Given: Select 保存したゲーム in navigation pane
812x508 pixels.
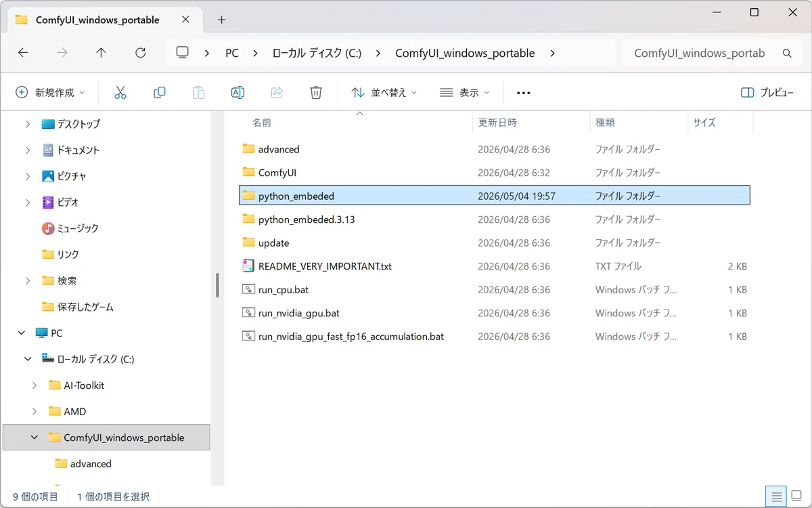Looking at the screenshot, I should (85, 307).
